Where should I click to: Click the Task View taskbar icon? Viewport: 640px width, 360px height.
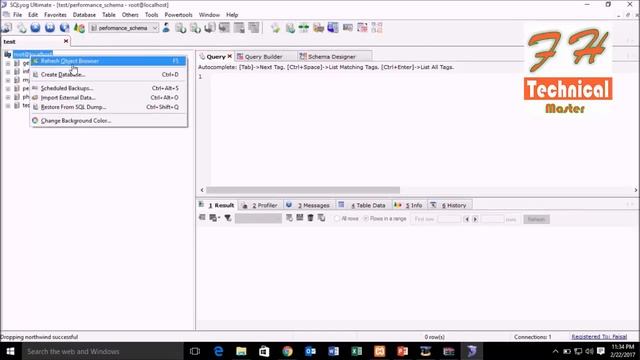(195, 351)
